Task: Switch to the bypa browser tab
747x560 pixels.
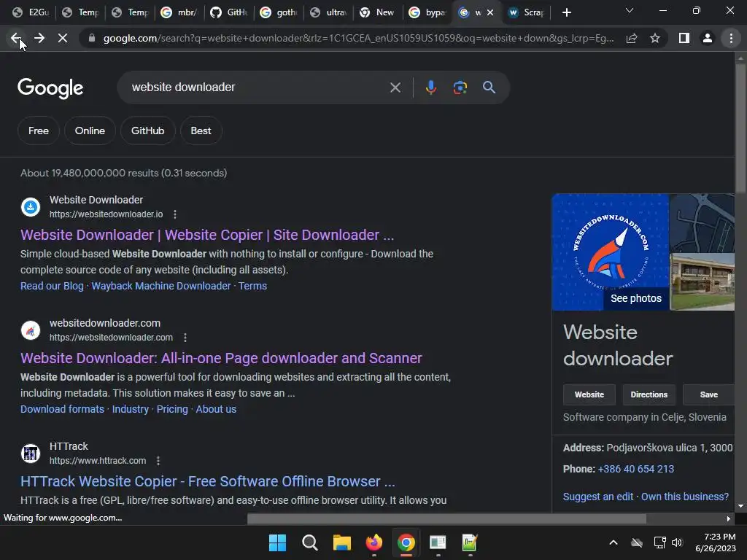Action: (427, 12)
